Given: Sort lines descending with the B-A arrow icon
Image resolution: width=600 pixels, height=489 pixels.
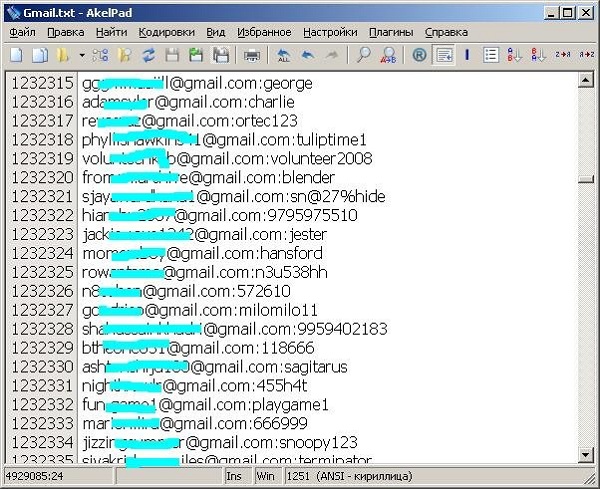Looking at the screenshot, I should 538,55.
